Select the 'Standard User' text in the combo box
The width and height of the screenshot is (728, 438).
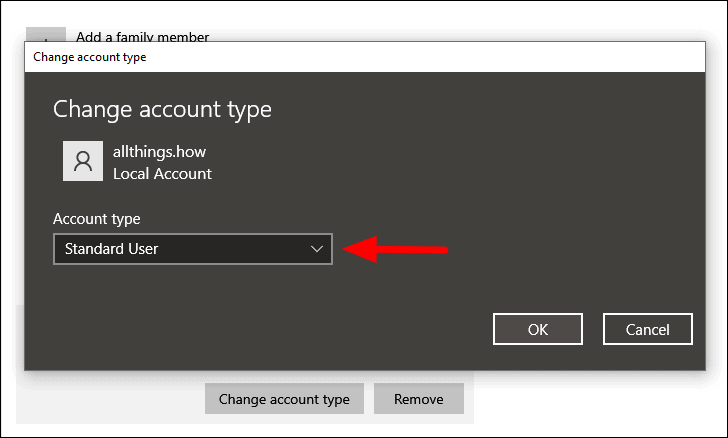point(111,249)
